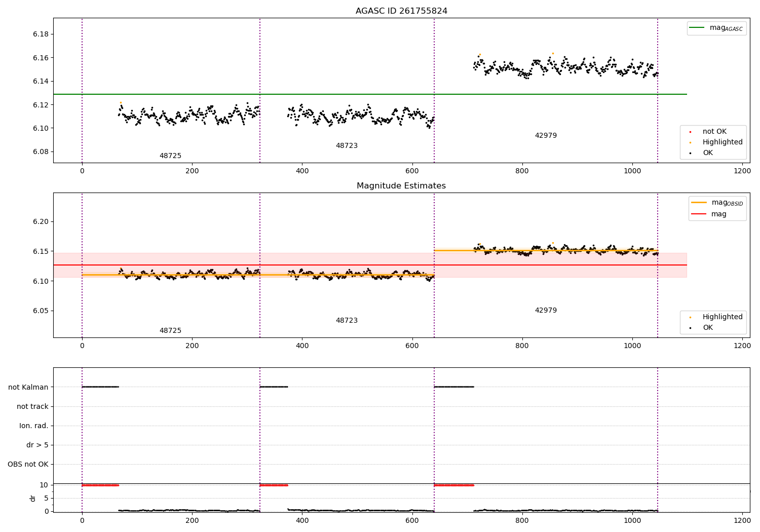Click the 1000 x-tick under the bottom plot
This screenshot has width=760, height=532.
point(632,521)
